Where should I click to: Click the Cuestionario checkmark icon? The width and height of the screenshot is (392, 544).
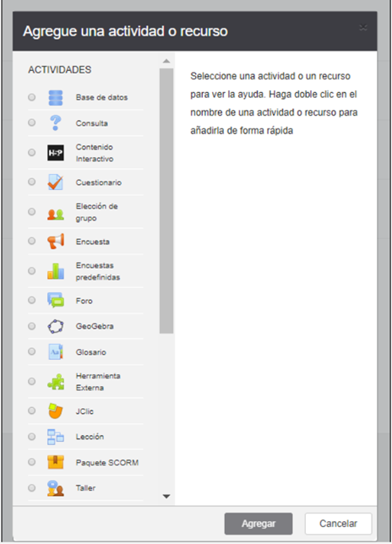pyautogui.click(x=56, y=182)
